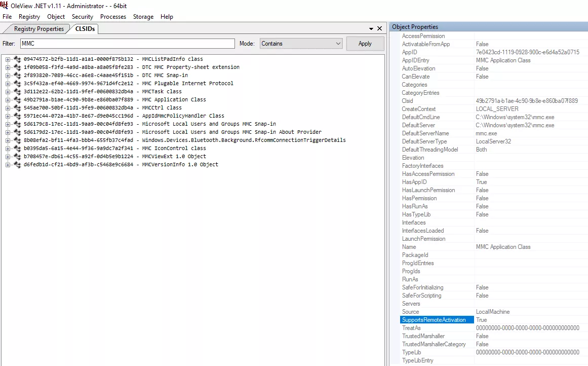The width and height of the screenshot is (588, 366).
Task: Click the COM icon beside MMC Plugable Internet Protocol
Action: click(x=17, y=83)
